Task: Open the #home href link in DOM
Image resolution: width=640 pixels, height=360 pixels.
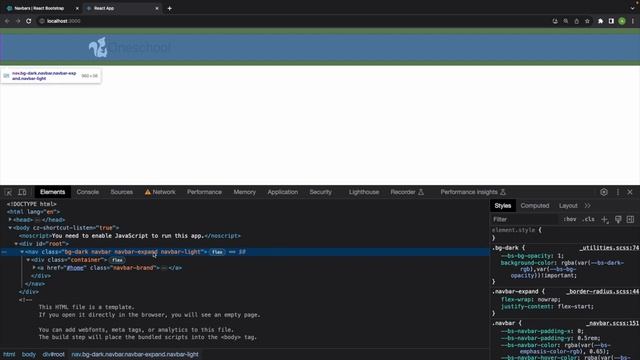Action: tap(75, 268)
